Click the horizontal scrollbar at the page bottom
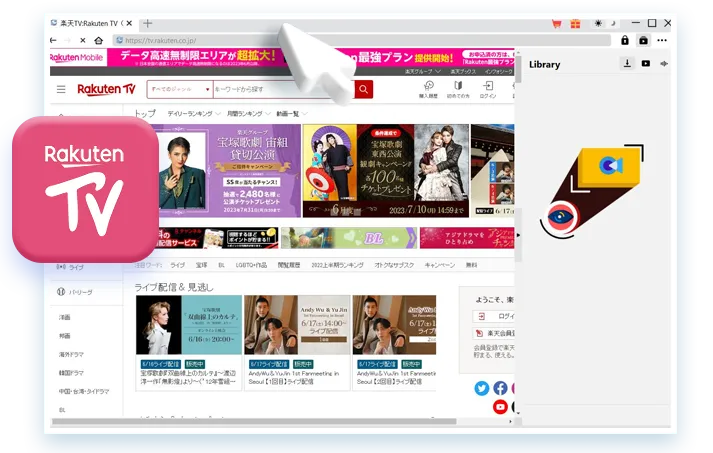 254,422
